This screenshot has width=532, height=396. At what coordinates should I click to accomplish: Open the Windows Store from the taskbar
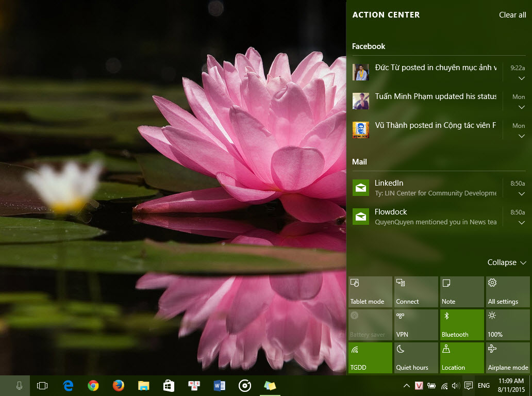click(169, 385)
